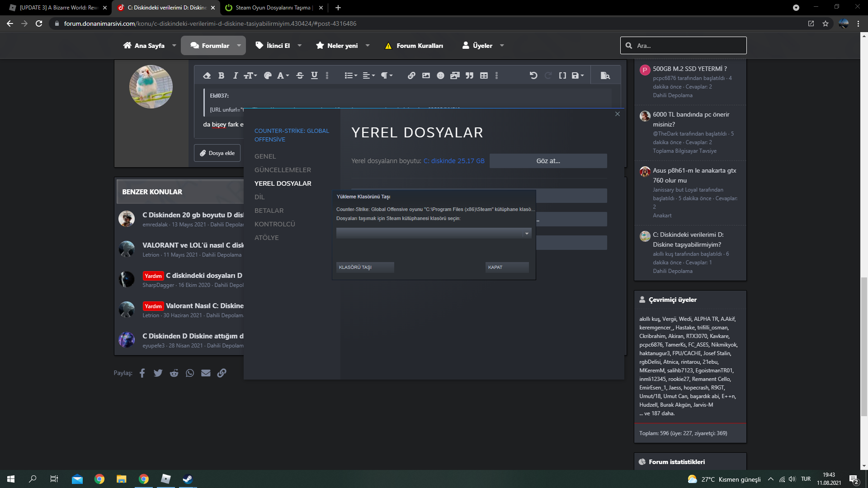The height and width of the screenshot is (488, 868).
Task: Toggle strikethrough formatting
Action: pyautogui.click(x=300, y=75)
